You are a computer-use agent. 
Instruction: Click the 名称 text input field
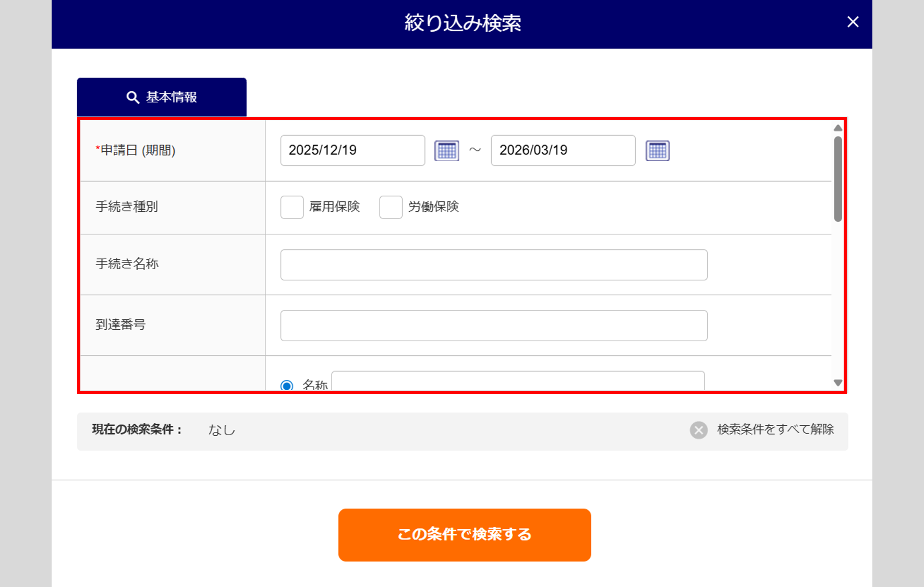pyautogui.click(x=517, y=381)
